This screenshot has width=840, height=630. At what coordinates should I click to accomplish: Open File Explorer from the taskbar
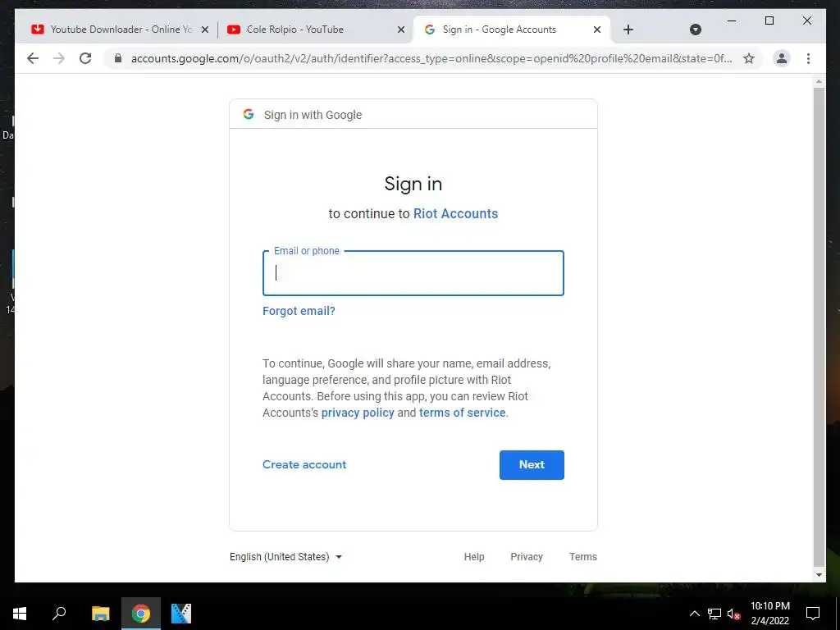pos(100,614)
